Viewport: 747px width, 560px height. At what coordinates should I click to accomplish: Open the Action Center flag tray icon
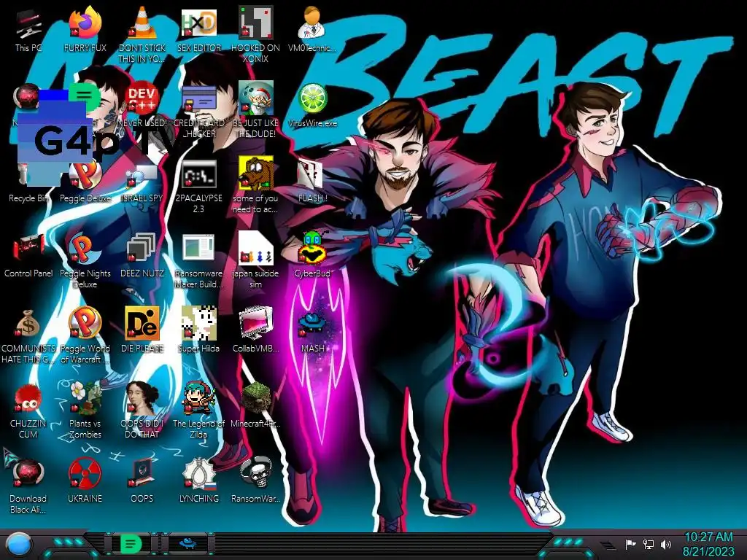point(631,544)
